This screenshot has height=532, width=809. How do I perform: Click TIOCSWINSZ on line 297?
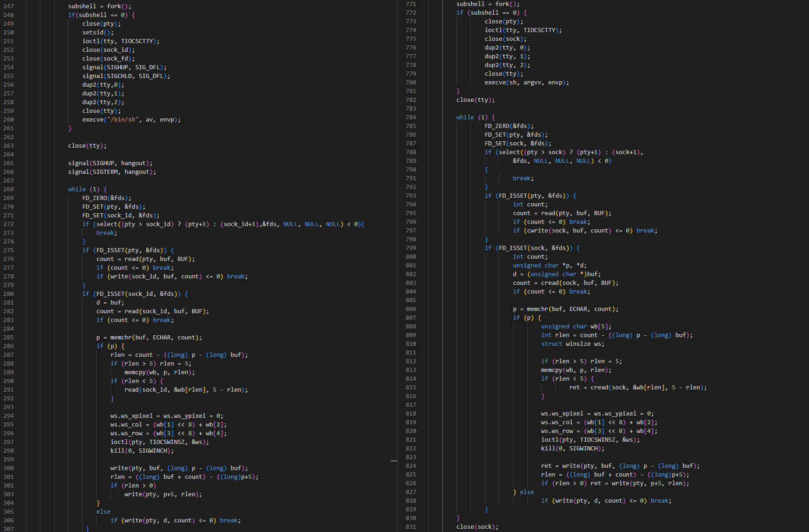(x=168, y=442)
